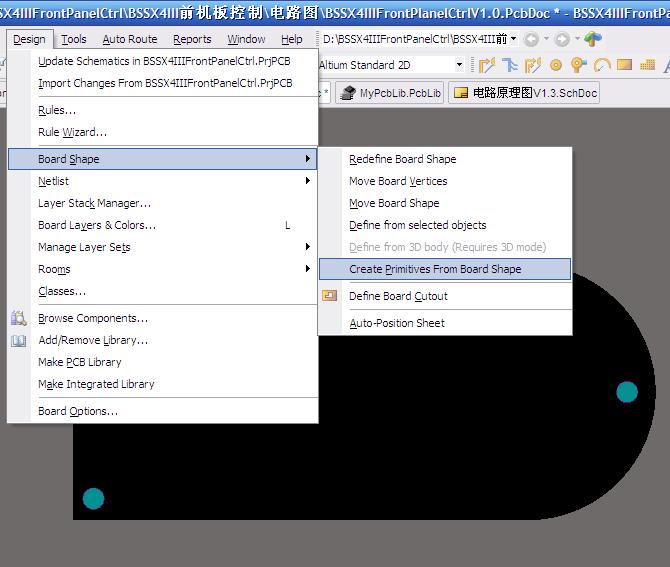670x567 pixels.
Task: Open the Altium Standard 2D view dropdown
Action: [459, 65]
